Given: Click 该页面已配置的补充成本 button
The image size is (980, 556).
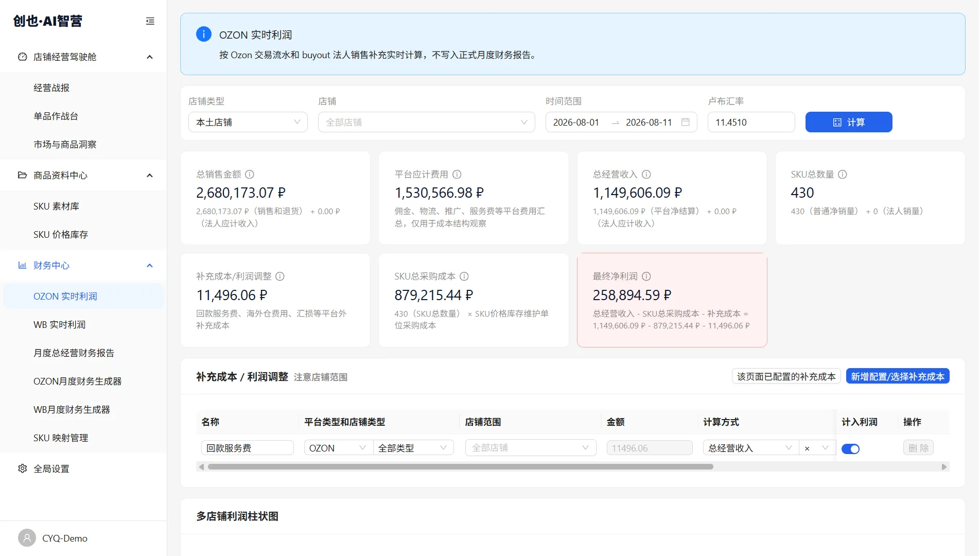Looking at the screenshot, I should tap(786, 376).
